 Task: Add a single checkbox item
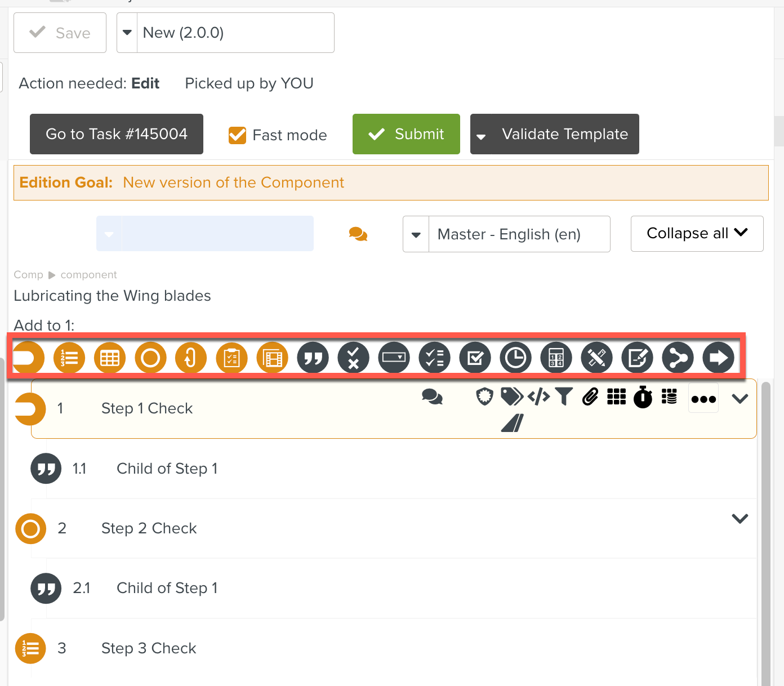(475, 358)
